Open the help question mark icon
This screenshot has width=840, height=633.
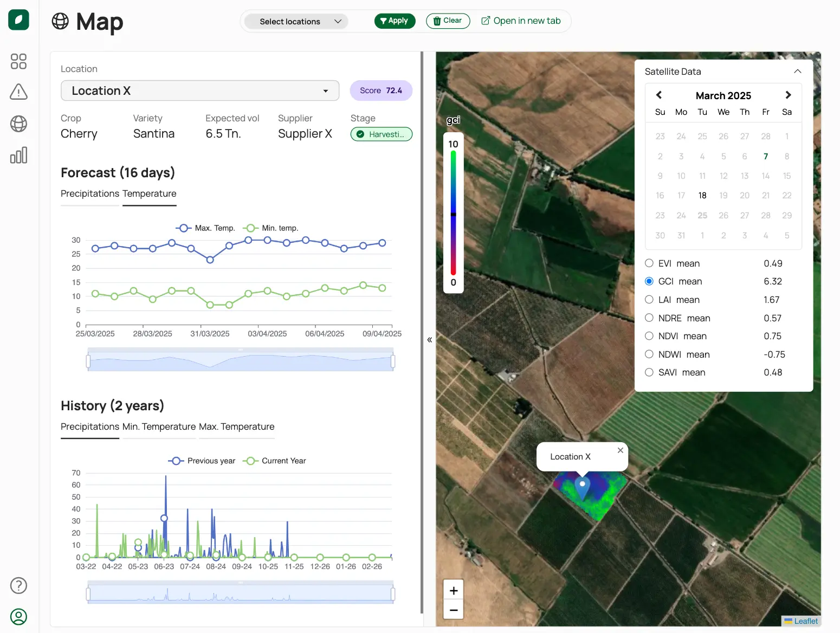click(x=18, y=585)
